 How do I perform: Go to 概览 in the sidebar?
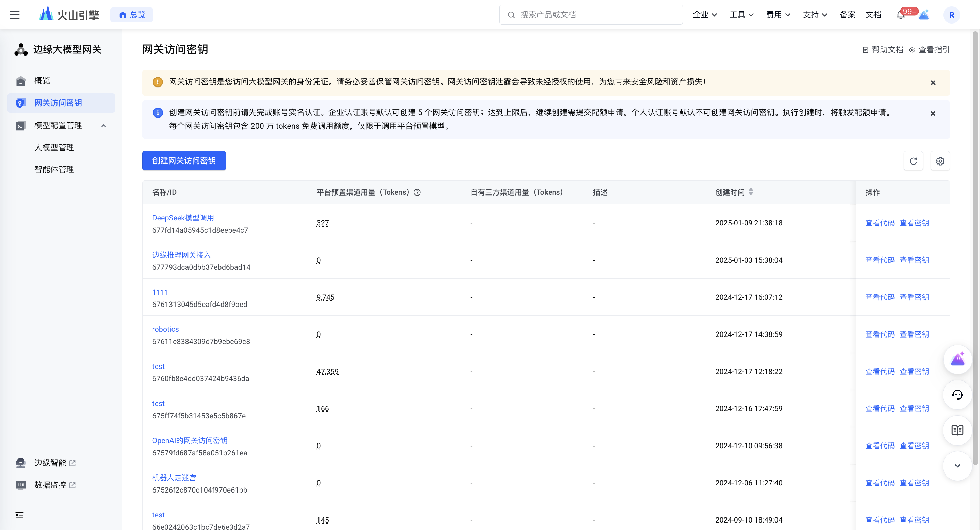42,81
